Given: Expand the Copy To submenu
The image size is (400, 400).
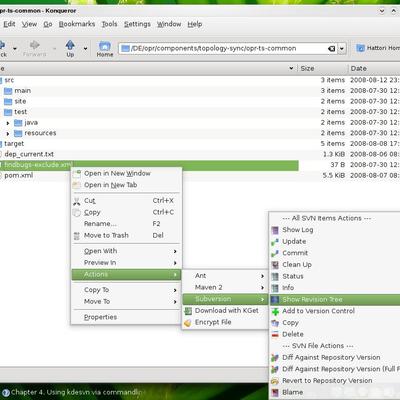Looking at the screenshot, I should coord(126,290).
